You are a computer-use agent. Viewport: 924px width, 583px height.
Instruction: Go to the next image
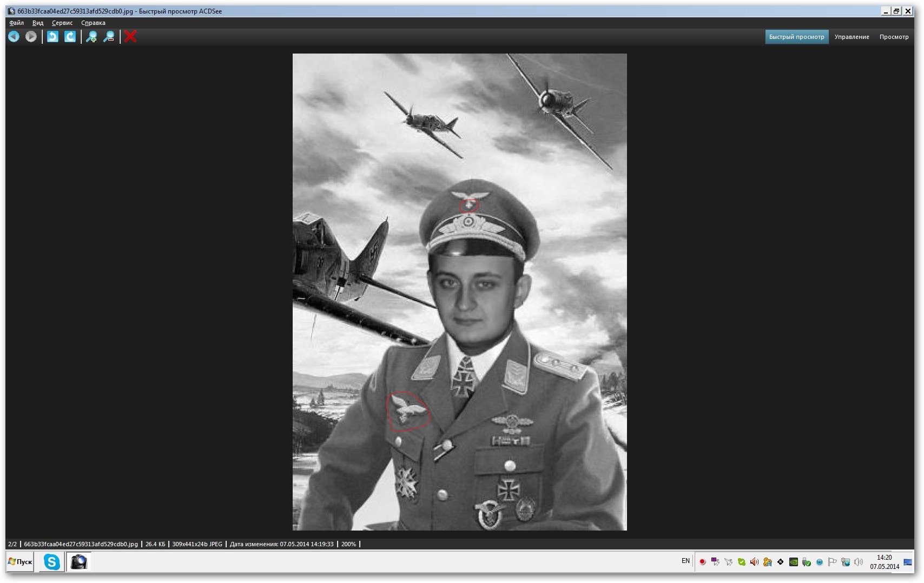click(x=31, y=36)
